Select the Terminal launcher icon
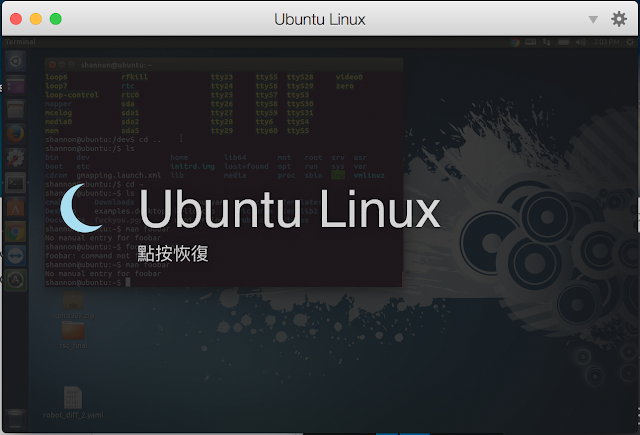This screenshot has height=435, width=640. 16,183
